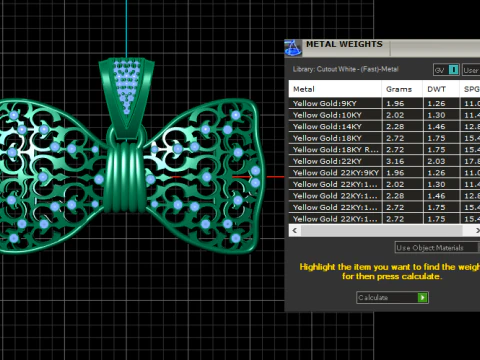Sort by the Grams column header

pos(402,89)
